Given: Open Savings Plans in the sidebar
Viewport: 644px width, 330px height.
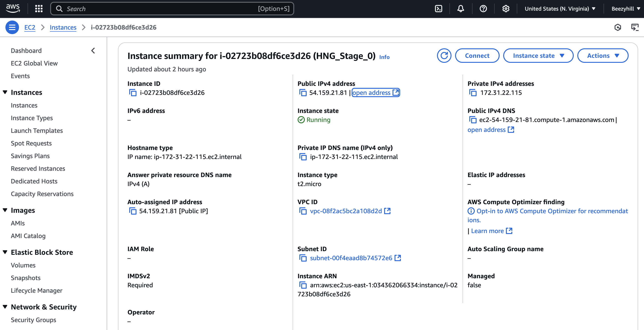Looking at the screenshot, I should (30, 156).
